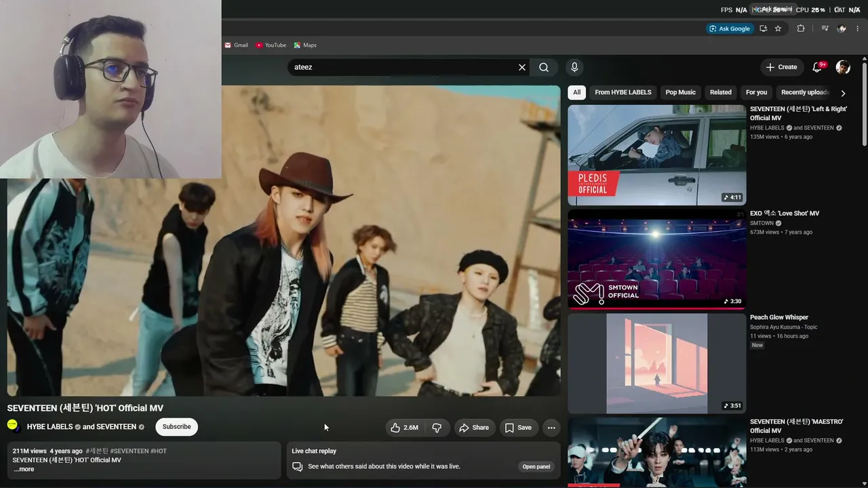
Task: Start voice search with the microphone icon
Action: 574,67
